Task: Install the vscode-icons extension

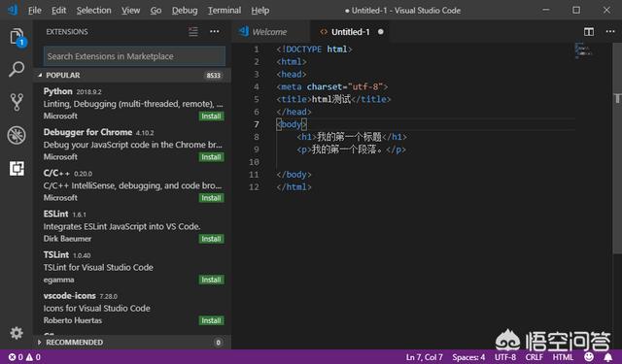Action: (x=211, y=320)
